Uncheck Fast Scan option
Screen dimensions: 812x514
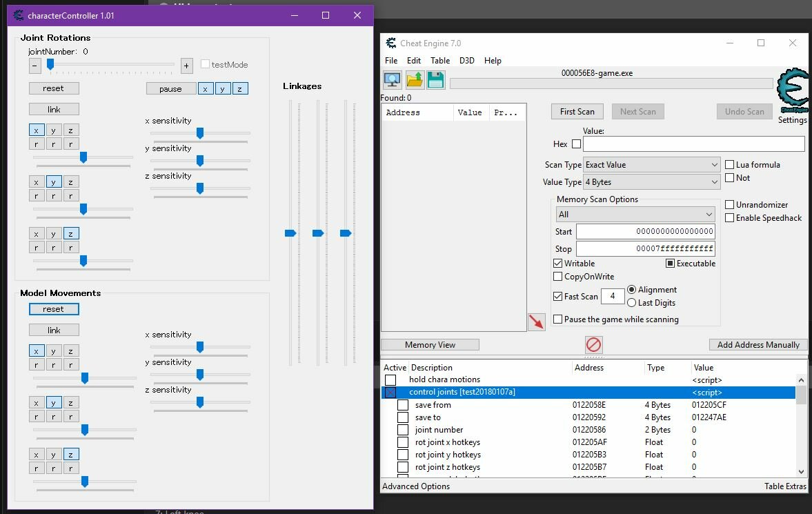(557, 297)
